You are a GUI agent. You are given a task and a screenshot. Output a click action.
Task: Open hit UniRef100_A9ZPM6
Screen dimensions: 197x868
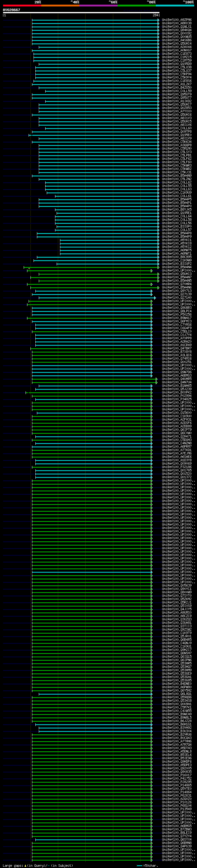click(x=177, y=20)
